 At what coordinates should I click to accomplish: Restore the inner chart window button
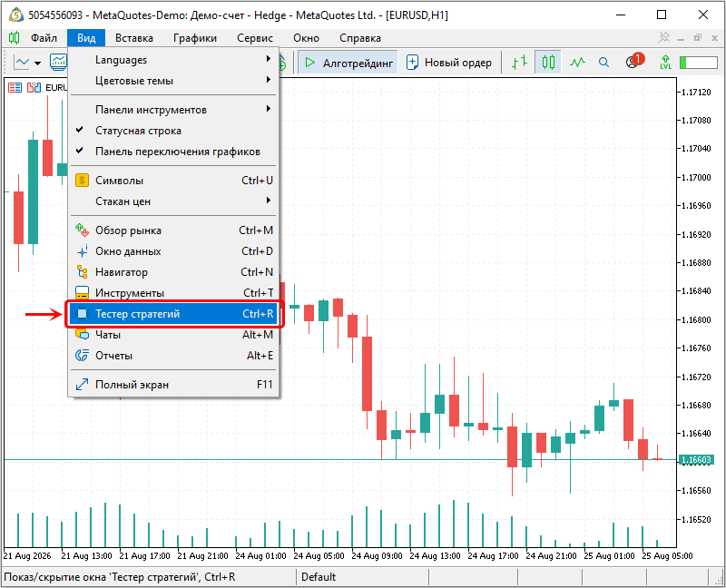point(698,37)
